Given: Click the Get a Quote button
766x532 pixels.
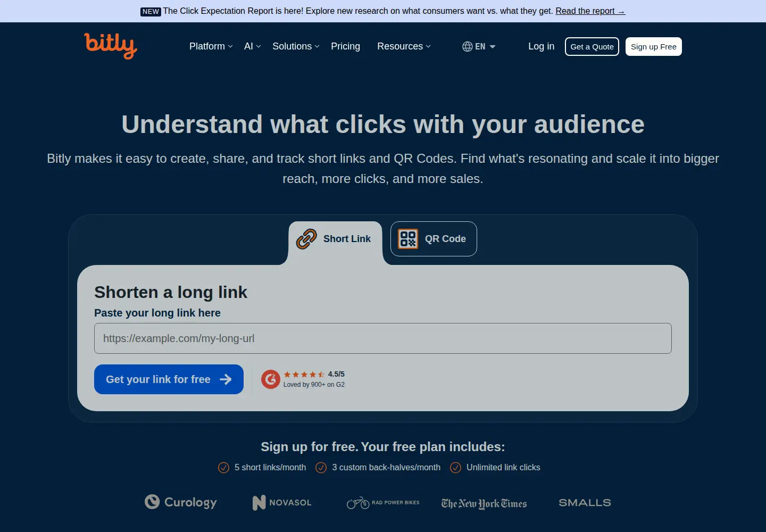Looking at the screenshot, I should coord(592,47).
